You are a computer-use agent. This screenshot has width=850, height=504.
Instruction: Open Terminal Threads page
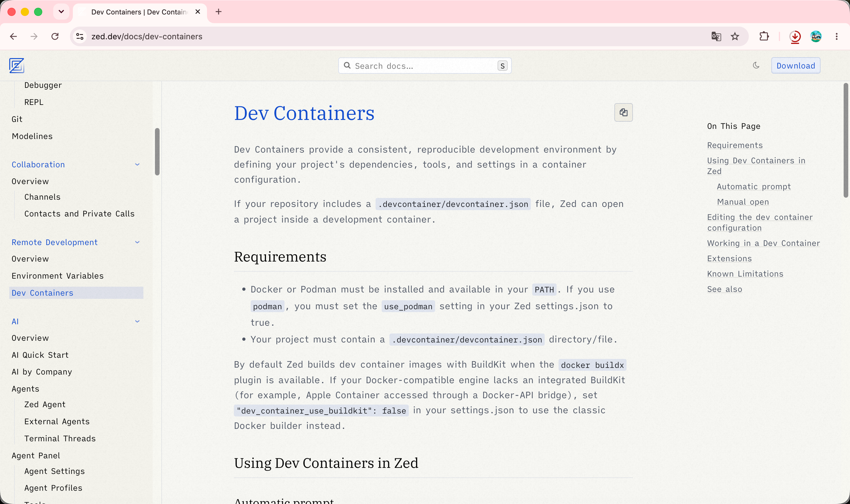pos(60,438)
